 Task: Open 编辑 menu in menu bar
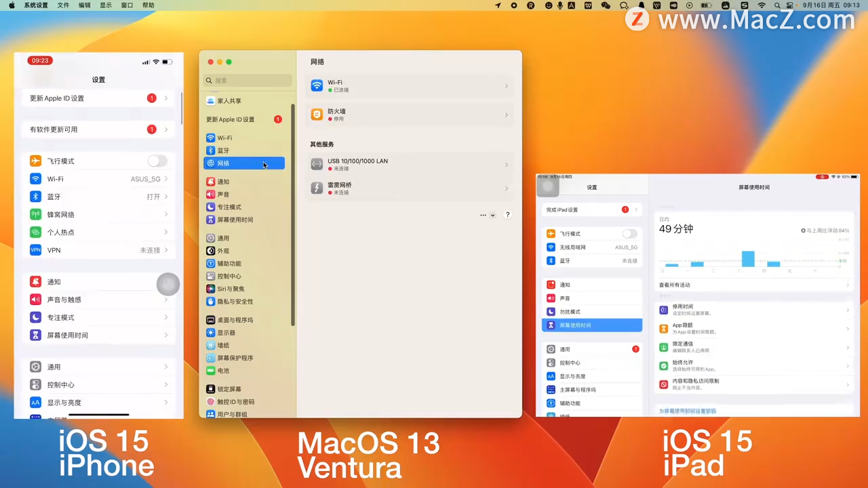tap(84, 5)
